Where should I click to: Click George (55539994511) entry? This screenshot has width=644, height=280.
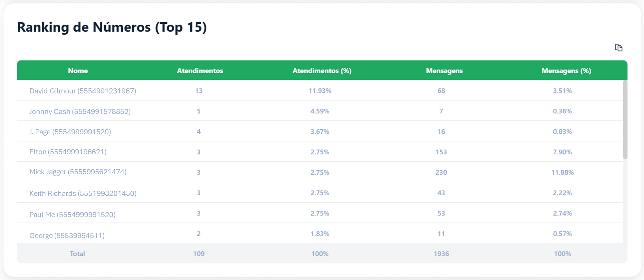tap(67, 236)
